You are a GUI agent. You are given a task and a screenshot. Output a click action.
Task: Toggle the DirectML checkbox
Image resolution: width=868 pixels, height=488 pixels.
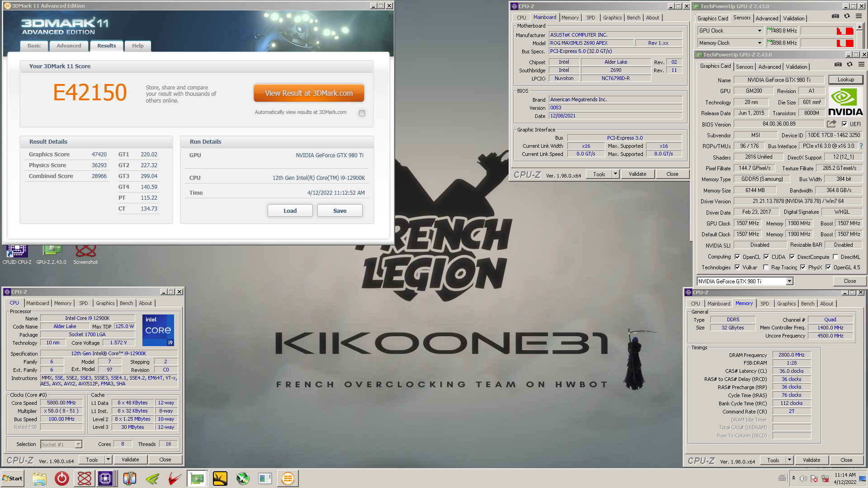pyautogui.click(x=836, y=257)
